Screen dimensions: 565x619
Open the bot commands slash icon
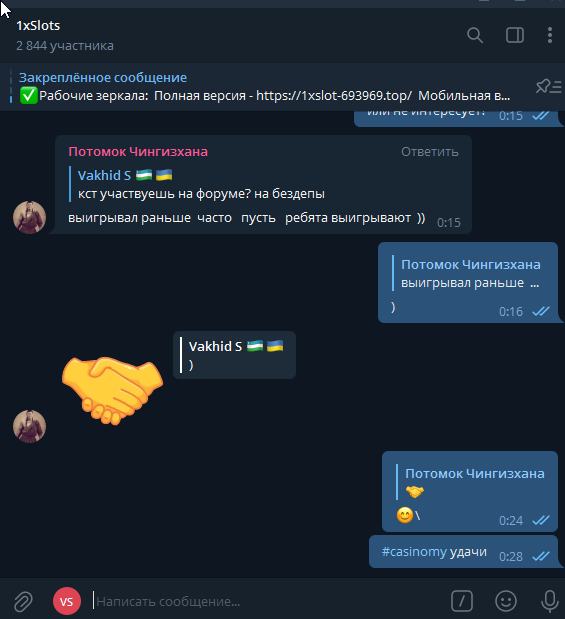pyautogui.click(x=462, y=601)
